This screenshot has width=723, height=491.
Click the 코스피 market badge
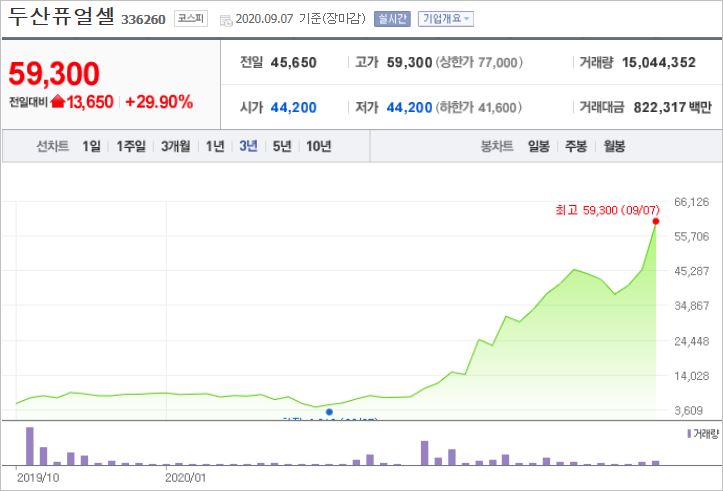[x=191, y=18]
